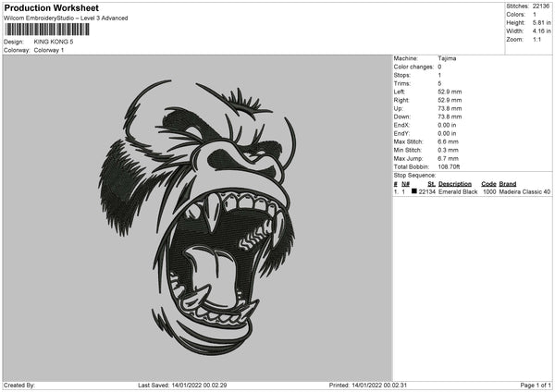Click the Up value '73.8 mm'
The height and width of the screenshot is (392, 555).
point(450,108)
